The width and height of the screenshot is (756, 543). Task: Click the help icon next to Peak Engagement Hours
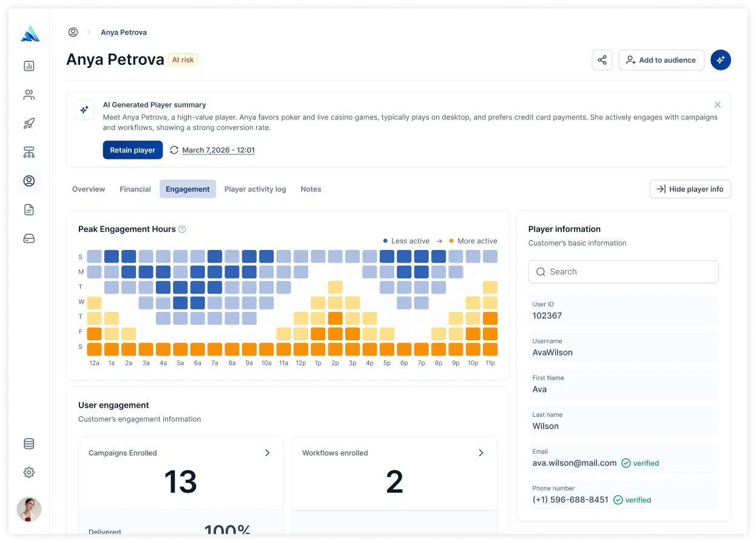[x=182, y=229]
